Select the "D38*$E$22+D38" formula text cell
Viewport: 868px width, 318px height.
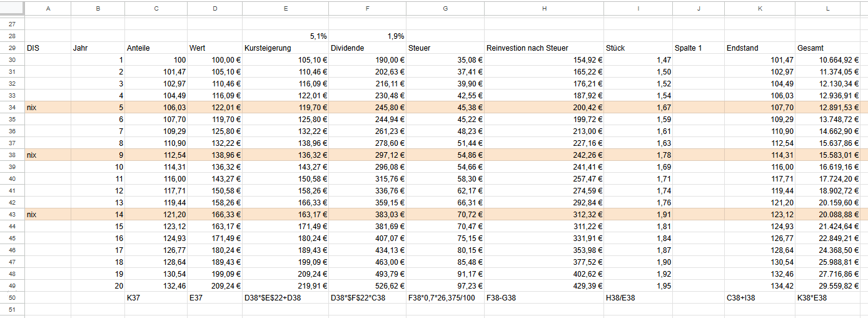pos(285,297)
